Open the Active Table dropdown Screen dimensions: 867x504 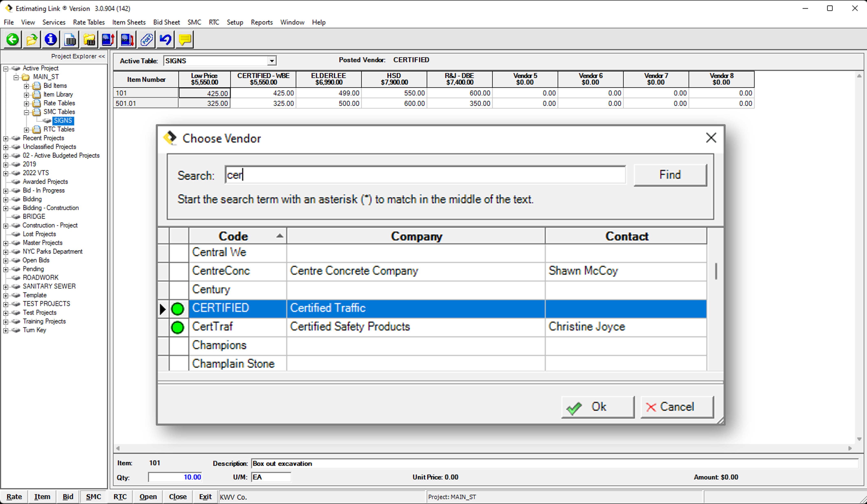[272, 60]
